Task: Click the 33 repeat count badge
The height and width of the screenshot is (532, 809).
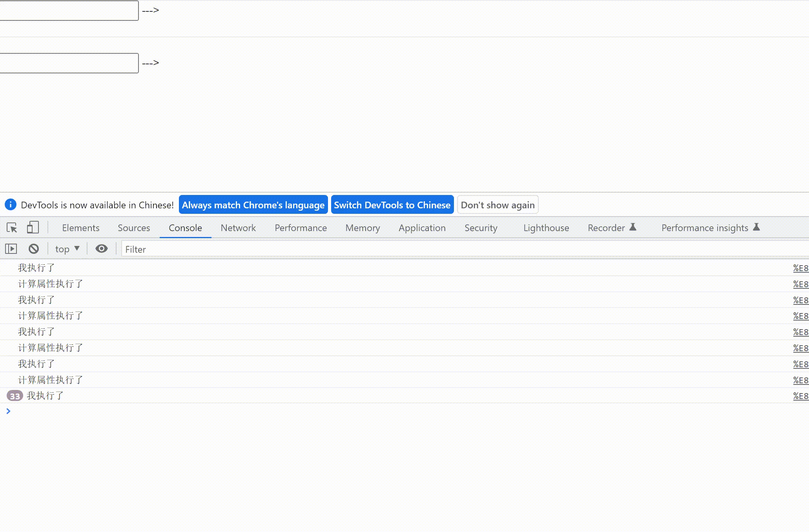Action: click(15, 396)
